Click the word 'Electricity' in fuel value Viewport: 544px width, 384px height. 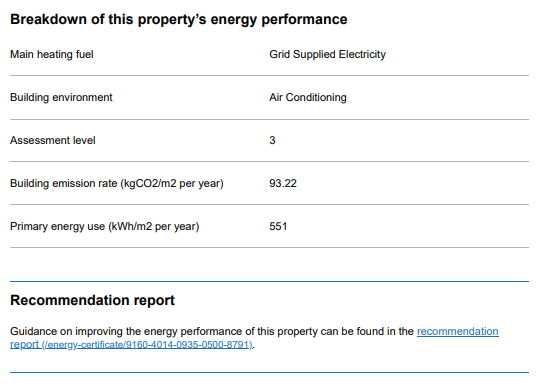click(362, 54)
